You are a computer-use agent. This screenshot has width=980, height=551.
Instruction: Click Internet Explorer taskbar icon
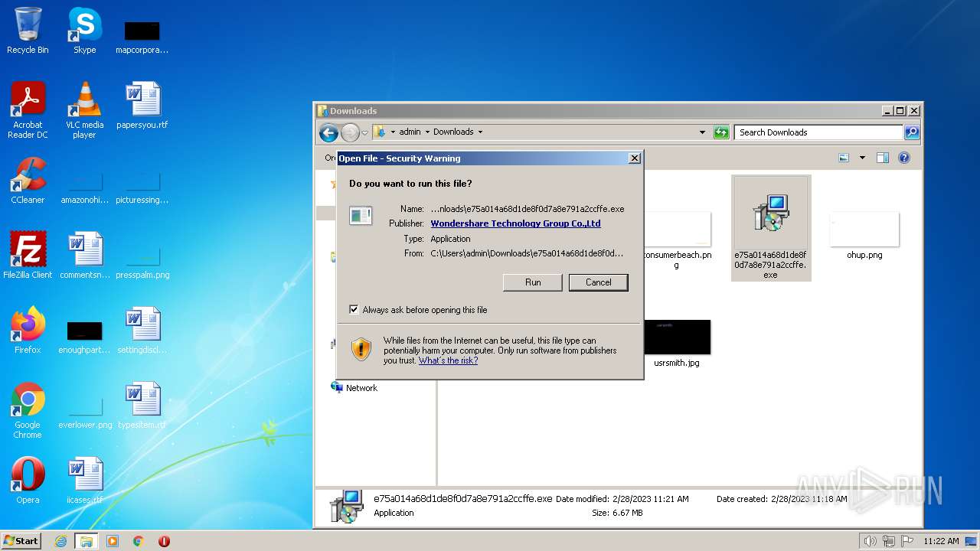61,541
